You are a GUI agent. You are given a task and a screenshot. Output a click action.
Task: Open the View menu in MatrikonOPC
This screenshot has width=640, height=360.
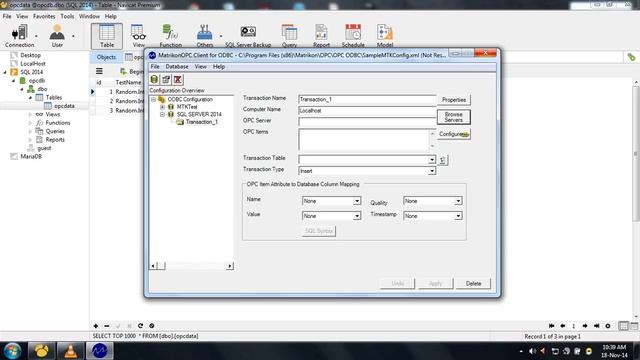[200, 67]
